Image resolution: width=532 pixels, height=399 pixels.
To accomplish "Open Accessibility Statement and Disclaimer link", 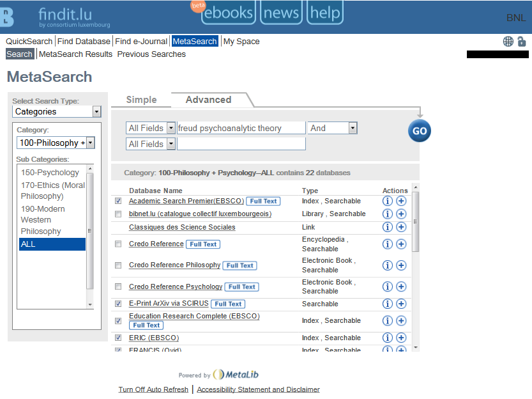I will click(x=258, y=389).
